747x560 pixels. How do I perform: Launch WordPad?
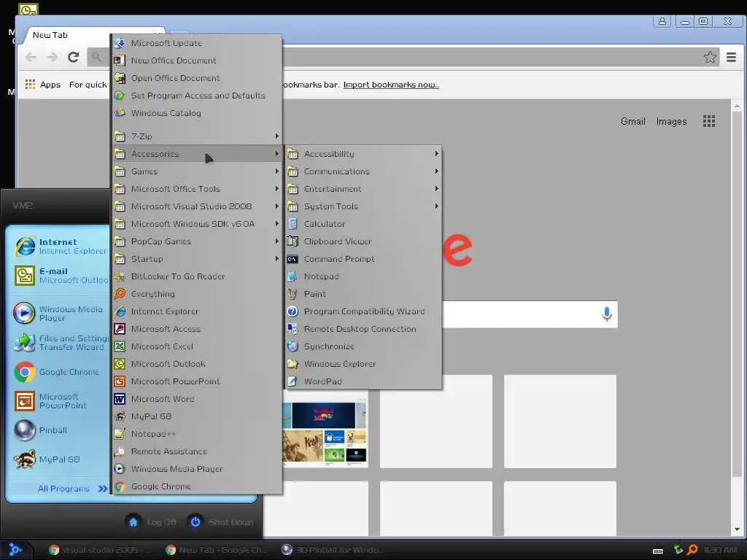tap(363, 381)
